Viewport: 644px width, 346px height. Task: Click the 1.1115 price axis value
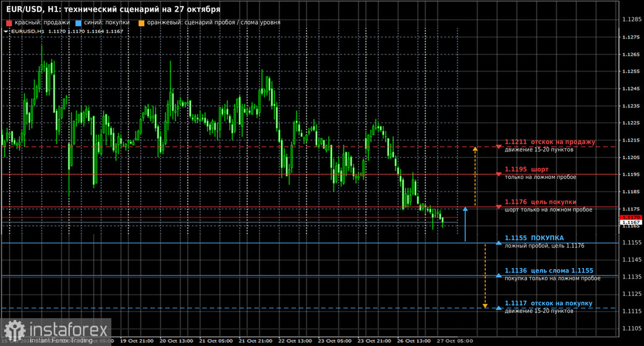coord(631,311)
